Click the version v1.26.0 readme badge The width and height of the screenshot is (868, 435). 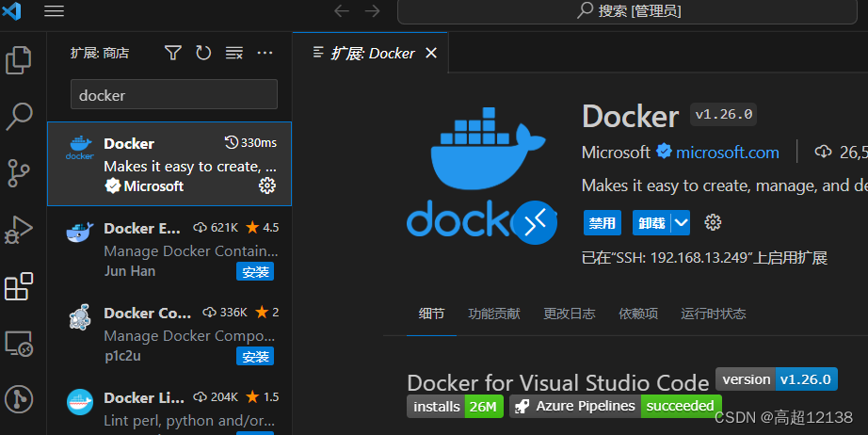pos(777,379)
